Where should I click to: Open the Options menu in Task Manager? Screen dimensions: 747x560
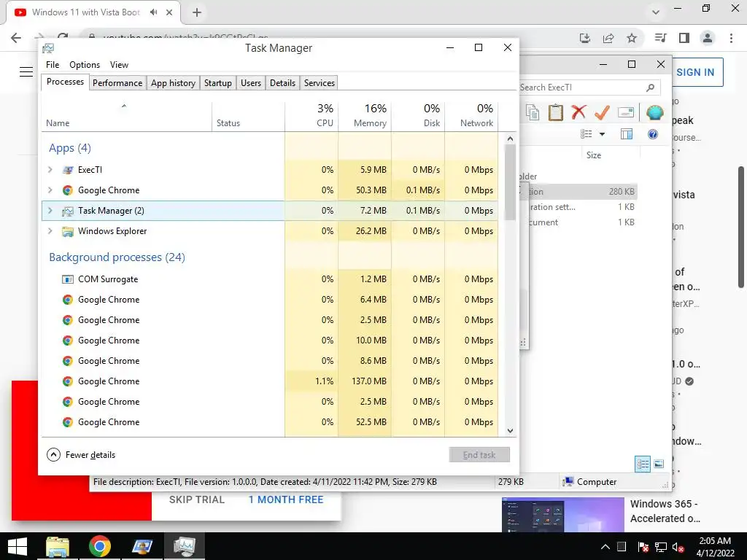tap(85, 65)
